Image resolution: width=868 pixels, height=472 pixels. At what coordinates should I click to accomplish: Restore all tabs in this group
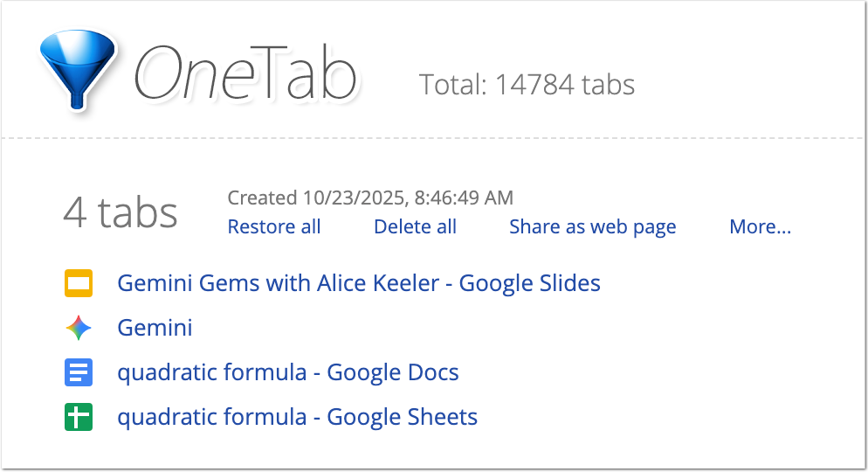coord(274,227)
